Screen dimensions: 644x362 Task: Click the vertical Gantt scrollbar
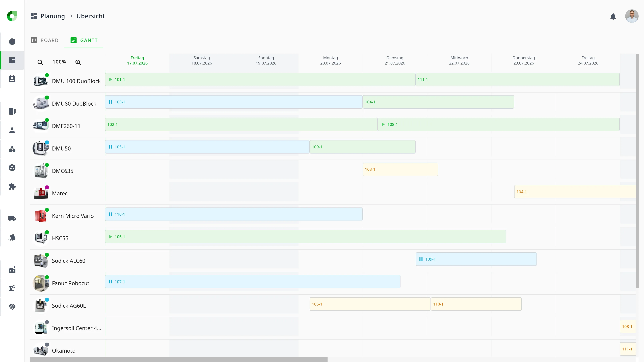pos(637,171)
